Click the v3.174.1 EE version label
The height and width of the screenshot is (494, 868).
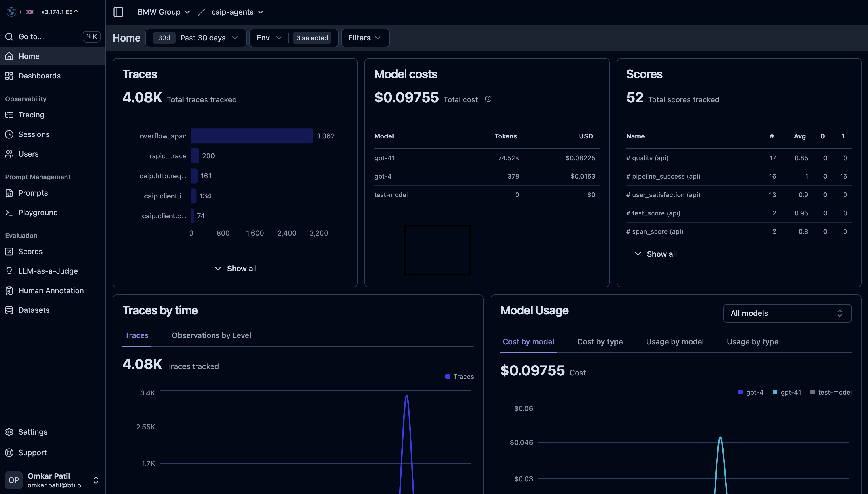[x=57, y=12]
